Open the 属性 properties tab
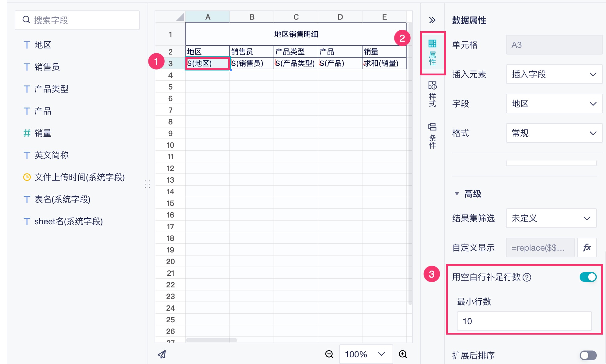Screen dimensions: 606x364 432,53
